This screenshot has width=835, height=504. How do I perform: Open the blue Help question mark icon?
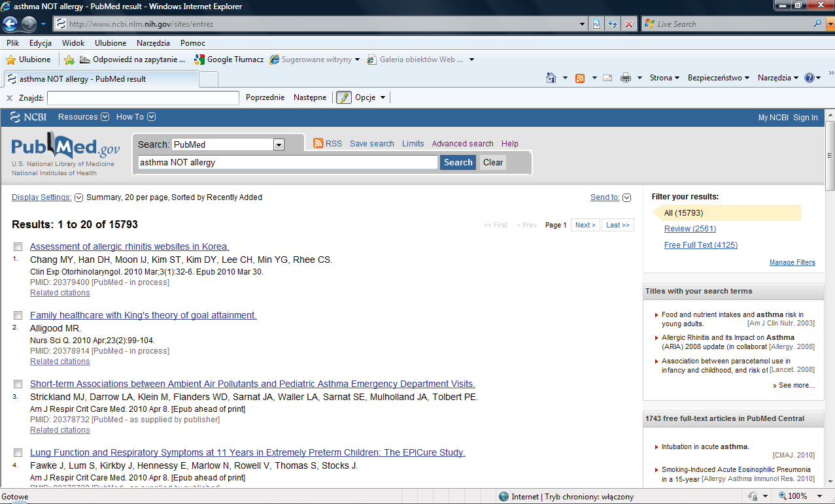point(809,78)
